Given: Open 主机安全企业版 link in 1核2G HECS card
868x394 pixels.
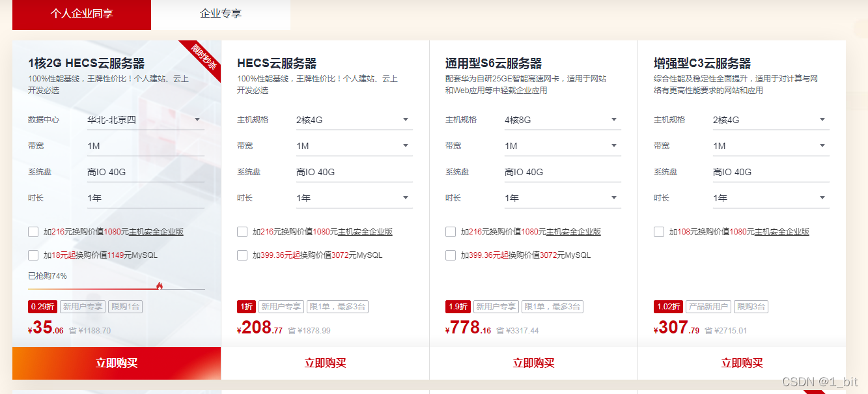Looking at the screenshot, I should [156, 232].
